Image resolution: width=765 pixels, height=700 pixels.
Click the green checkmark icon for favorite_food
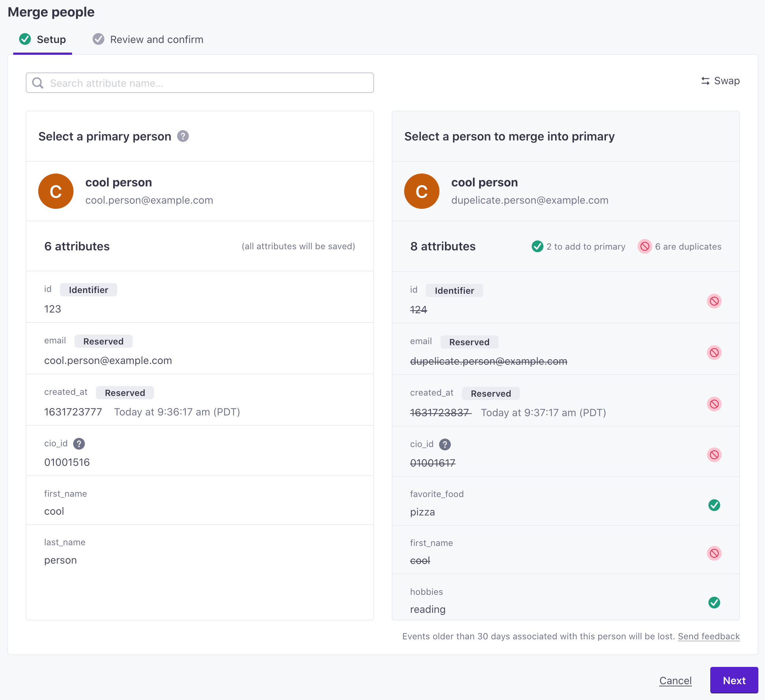[714, 506]
